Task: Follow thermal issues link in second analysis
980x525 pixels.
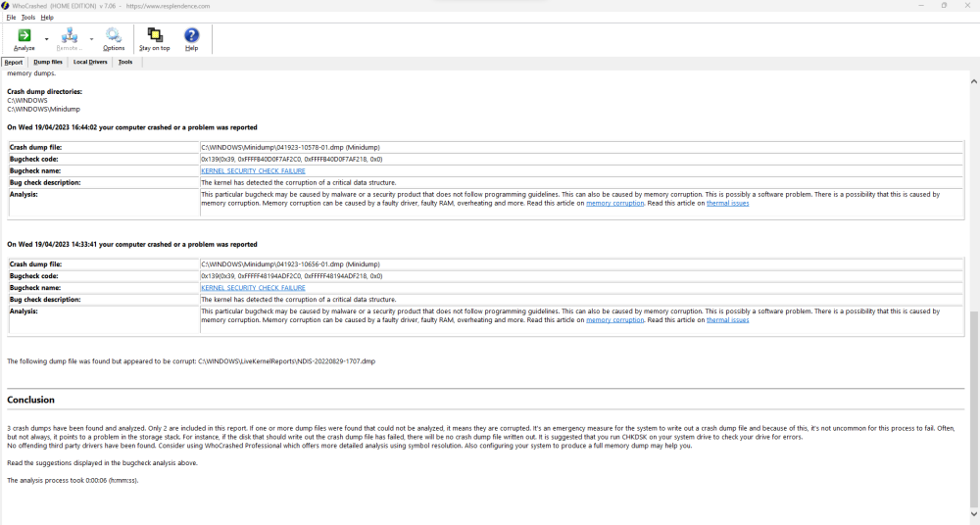Action: (727, 319)
